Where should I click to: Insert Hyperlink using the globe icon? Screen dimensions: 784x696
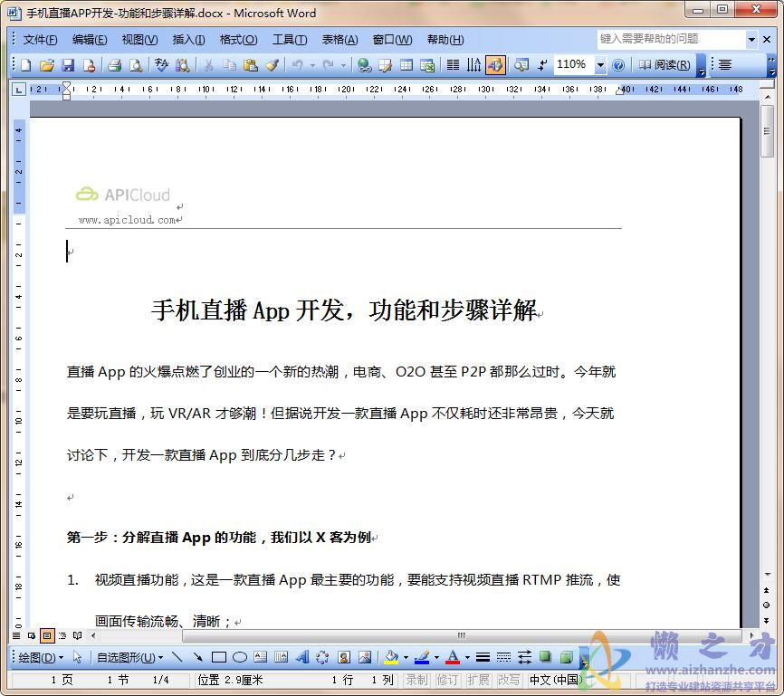tap(365, 65)
